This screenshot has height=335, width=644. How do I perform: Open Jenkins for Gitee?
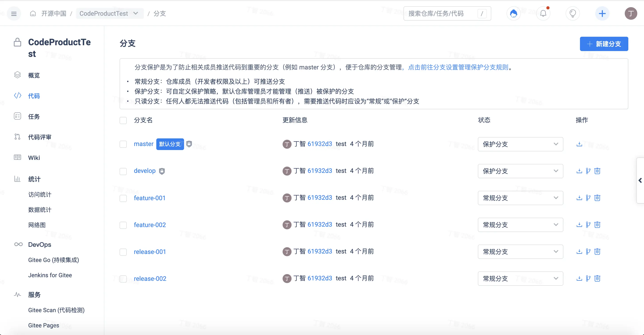tap(50, 275)
